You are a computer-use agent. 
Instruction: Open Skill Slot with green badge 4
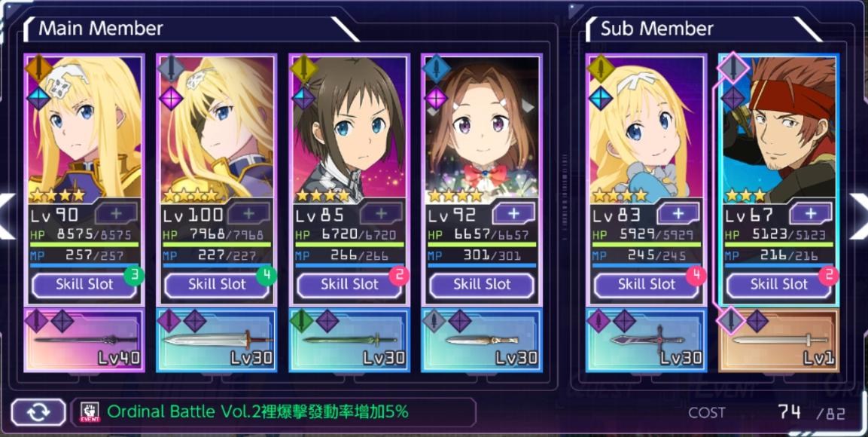(217, 286)
